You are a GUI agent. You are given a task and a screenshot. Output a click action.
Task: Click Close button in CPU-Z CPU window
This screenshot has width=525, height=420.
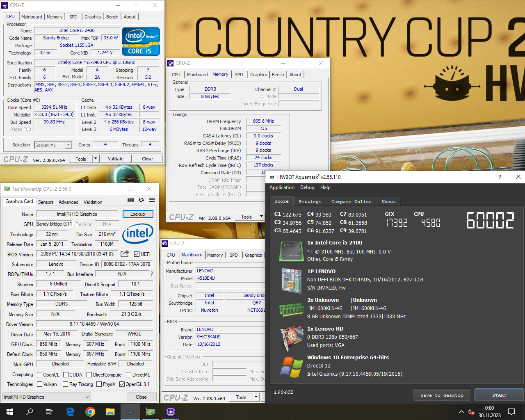[147, 159]
